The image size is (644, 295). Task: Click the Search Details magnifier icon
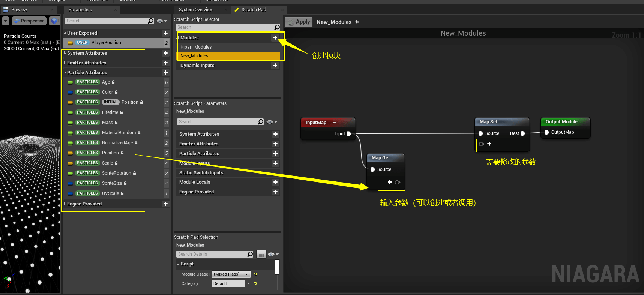(x=250, y=254)
